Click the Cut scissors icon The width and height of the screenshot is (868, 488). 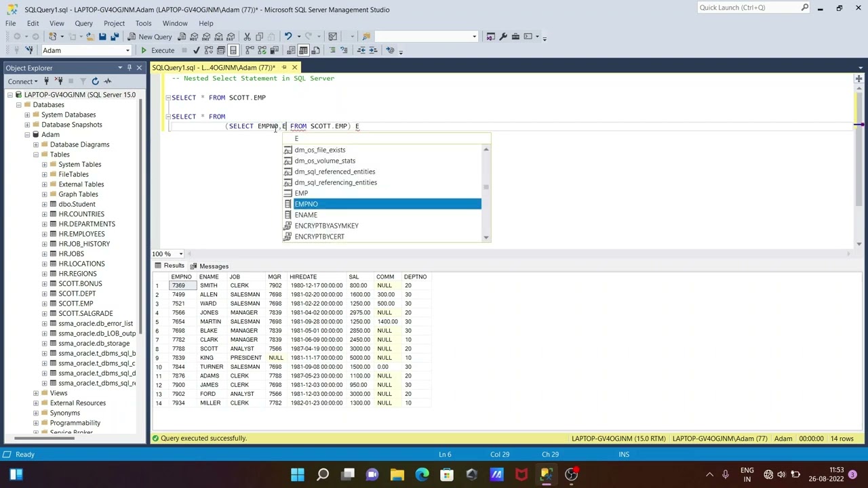pos(248,37)
